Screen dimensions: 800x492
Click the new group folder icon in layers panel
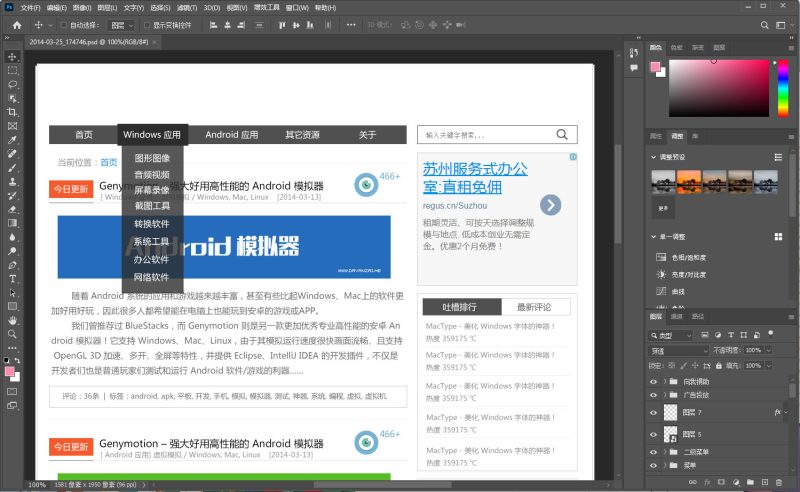click(750, 482)
